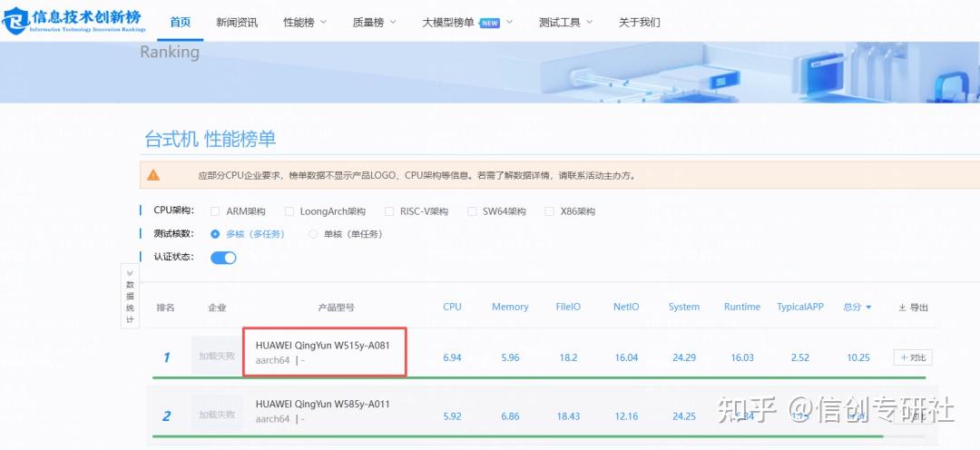
Task: Click the NEW badge beside 大模型榜单
Action: coord(489,23)
